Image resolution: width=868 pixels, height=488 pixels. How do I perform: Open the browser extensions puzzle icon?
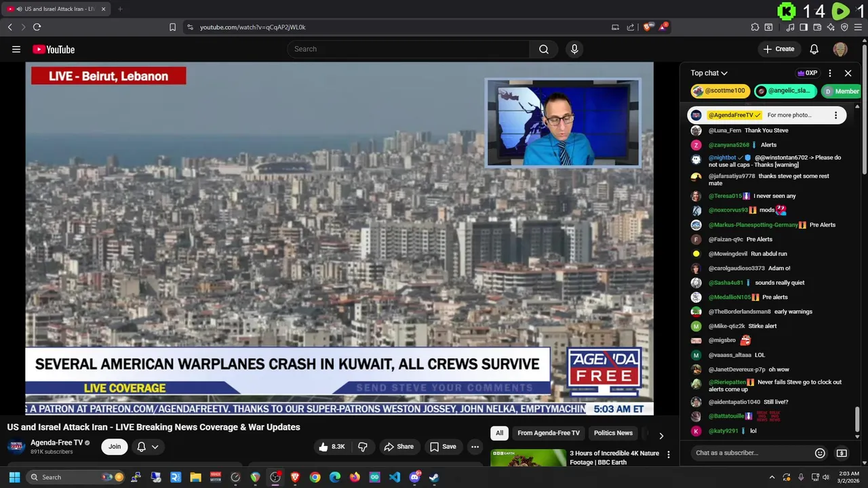pyautogui.click(x=755, y=27)
